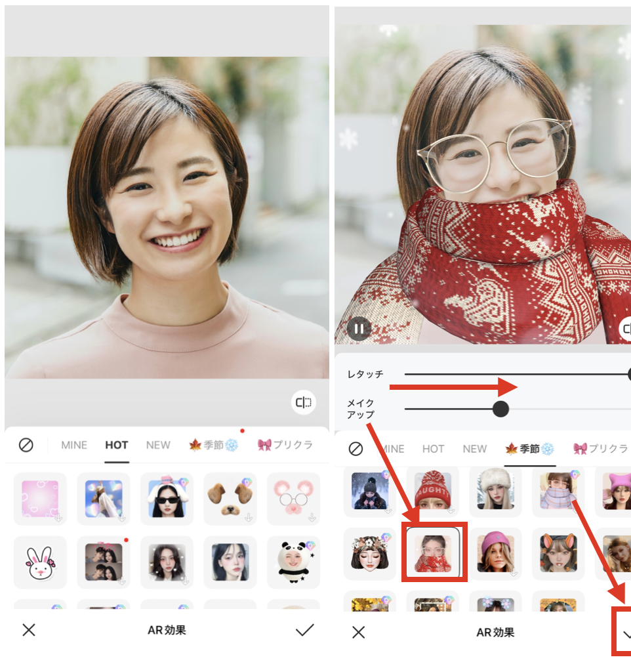Open the MINE tab in left panel
The width and height of the screenshot is (631, 672).
tap(74, 445)
